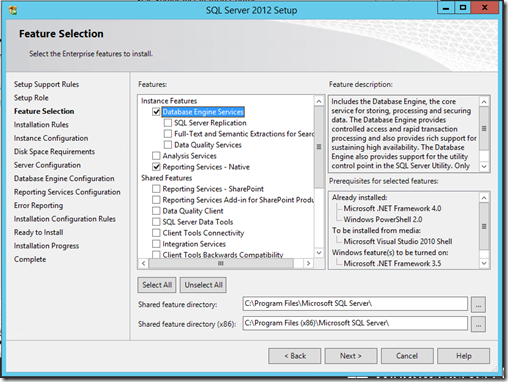
Task: Click Setup Role step in sidebar
Action: (x=31, y=98)
